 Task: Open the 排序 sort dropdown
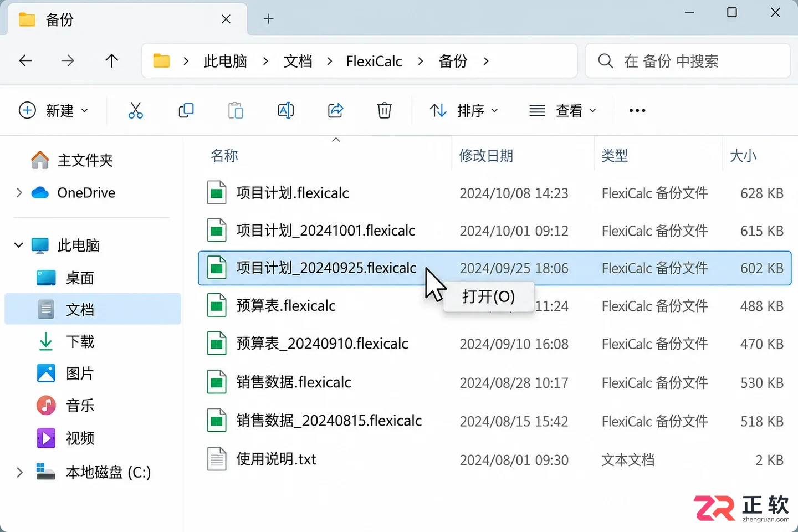click(464, 110)
